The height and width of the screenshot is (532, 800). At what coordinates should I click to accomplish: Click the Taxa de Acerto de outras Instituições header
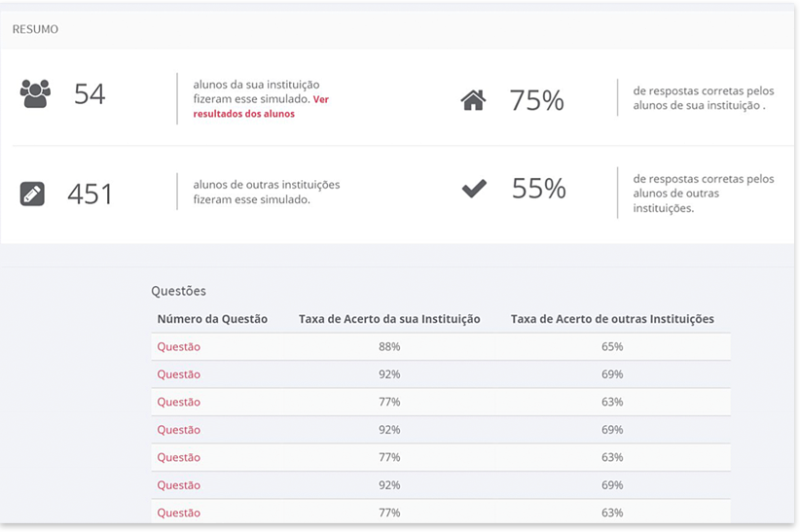(612, 319)
